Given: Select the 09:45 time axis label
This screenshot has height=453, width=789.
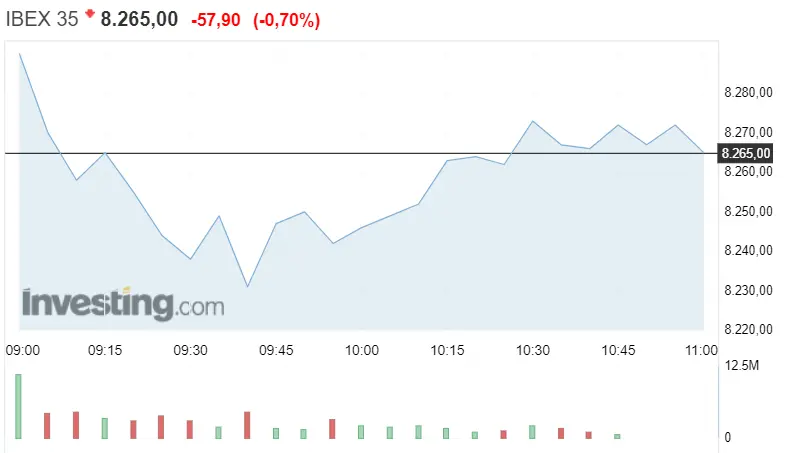Looking at the screenshot, I should point(276,350).
